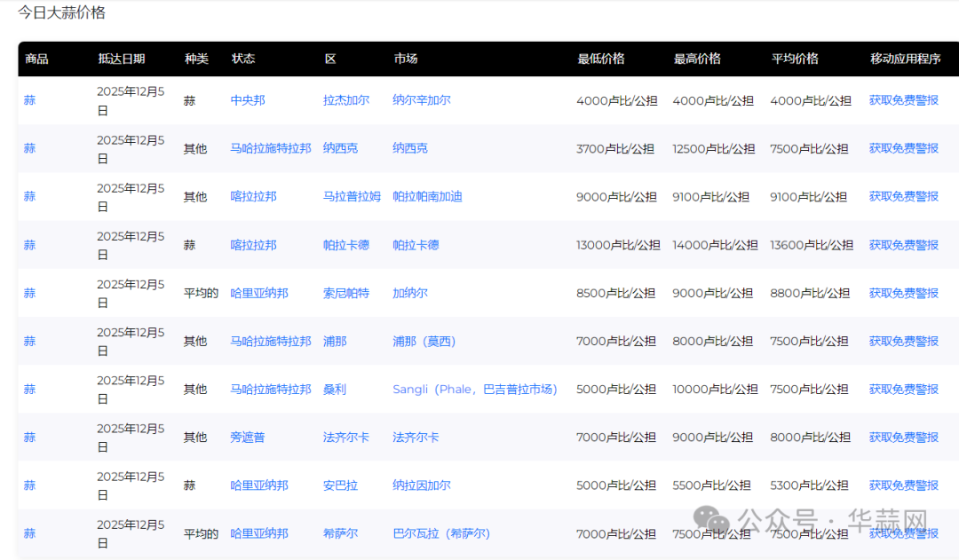Viewport: 959px width, 560px height.
Task: Open the 纳拉因加尔 market link
Action: (422, 486)
